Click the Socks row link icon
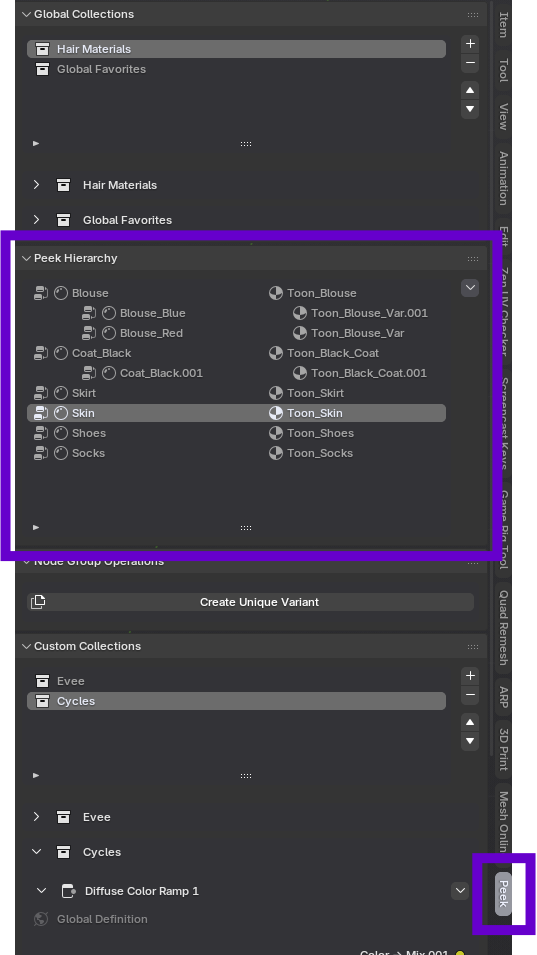Image resolution: width=537 pixels, height=955 pixels. [41, 454]
